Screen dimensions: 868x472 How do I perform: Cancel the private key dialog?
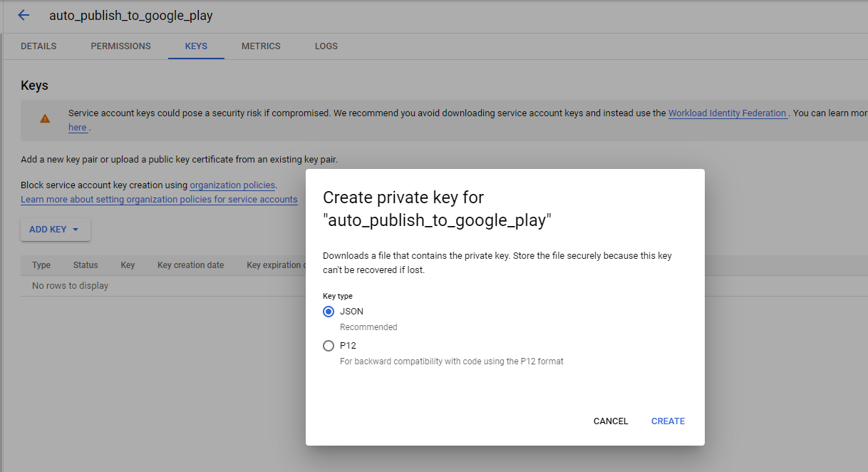click(x=611, y=421)
